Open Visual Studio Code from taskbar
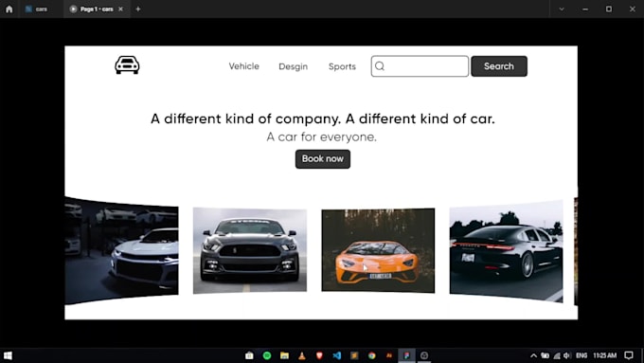Viewport: 644px width, 363px height. [x=337, y=355]
